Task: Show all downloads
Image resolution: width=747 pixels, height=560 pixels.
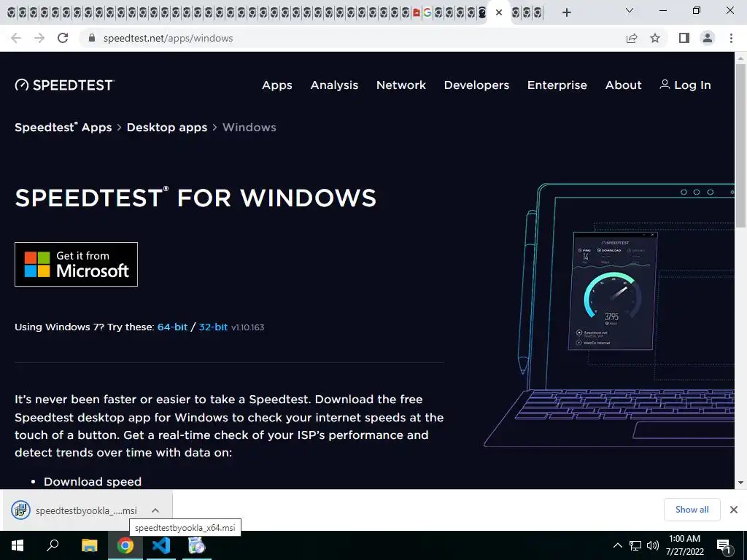Action: (692, 510)
